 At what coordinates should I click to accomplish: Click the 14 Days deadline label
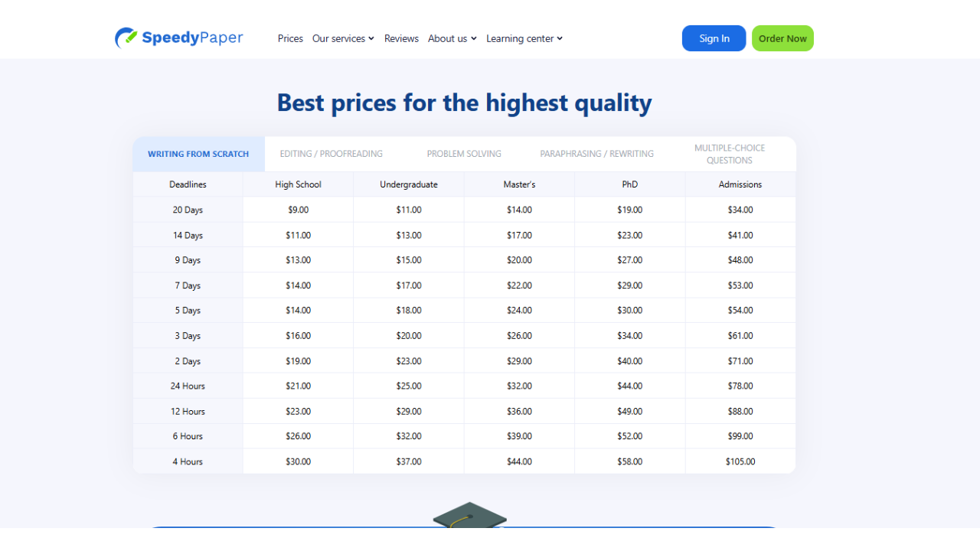[x=188, y=235]
